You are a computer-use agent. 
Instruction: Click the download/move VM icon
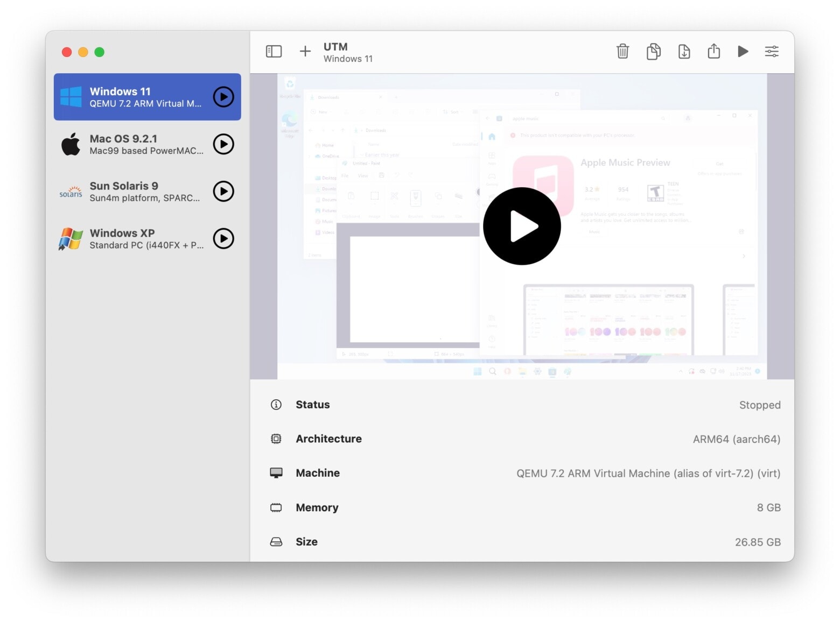(684, 52)
